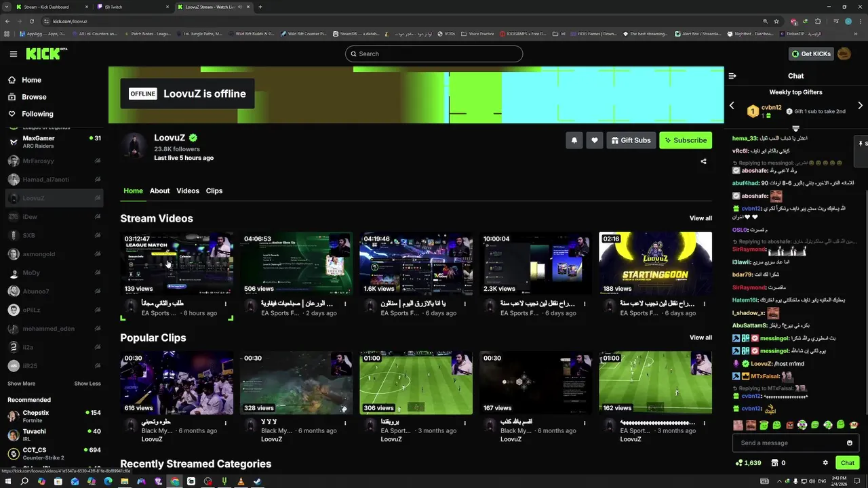The image size is (868, 488).
Task: Bookmark this page with the star
Action: tap(776, 21)
